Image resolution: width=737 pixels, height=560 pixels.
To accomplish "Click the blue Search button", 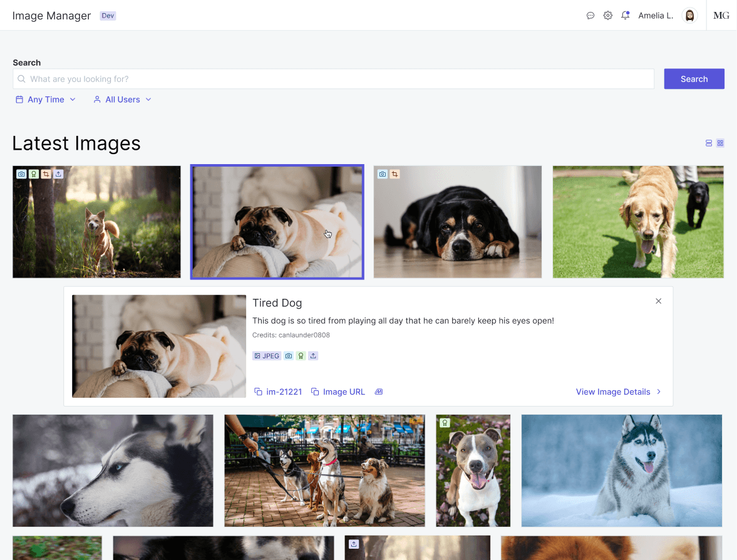I will [x=694, y=79].
